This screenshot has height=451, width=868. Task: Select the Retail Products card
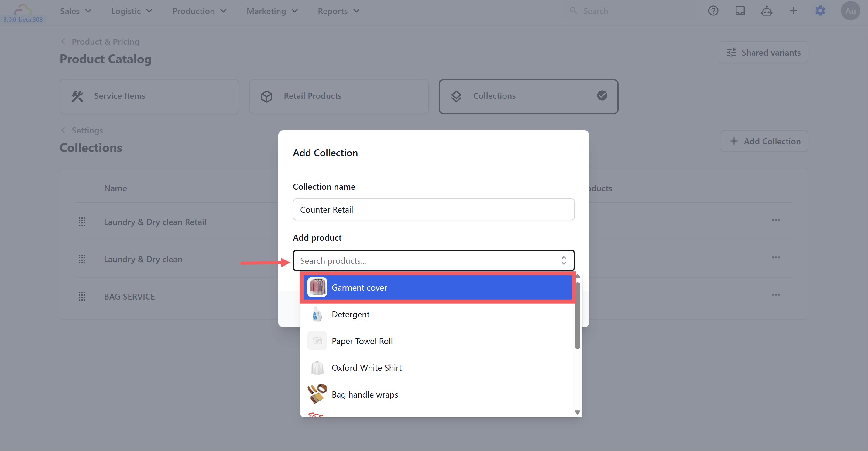click(x=339, y=96)
